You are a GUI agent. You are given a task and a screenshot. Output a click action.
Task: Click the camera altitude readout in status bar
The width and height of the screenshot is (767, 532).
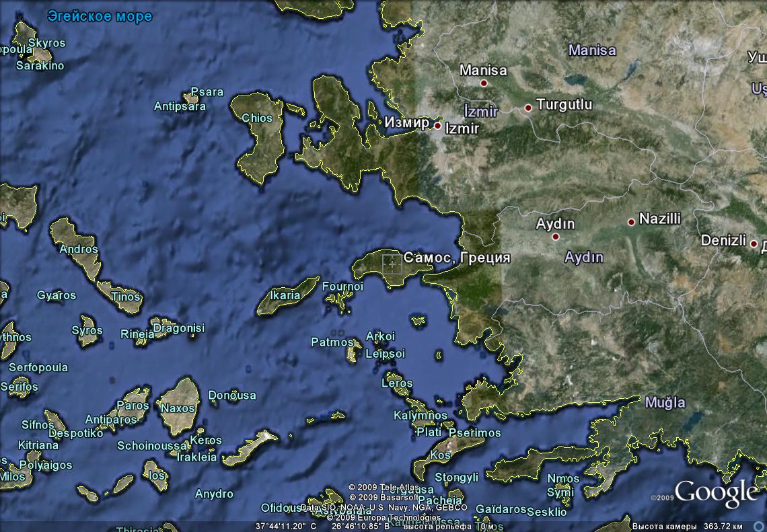(687, 525)
